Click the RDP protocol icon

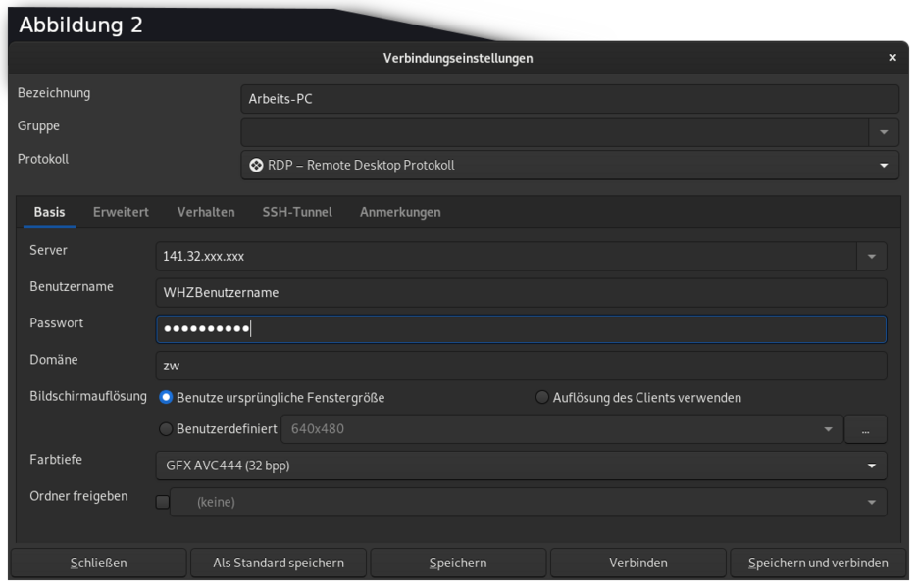click(256, 166)
